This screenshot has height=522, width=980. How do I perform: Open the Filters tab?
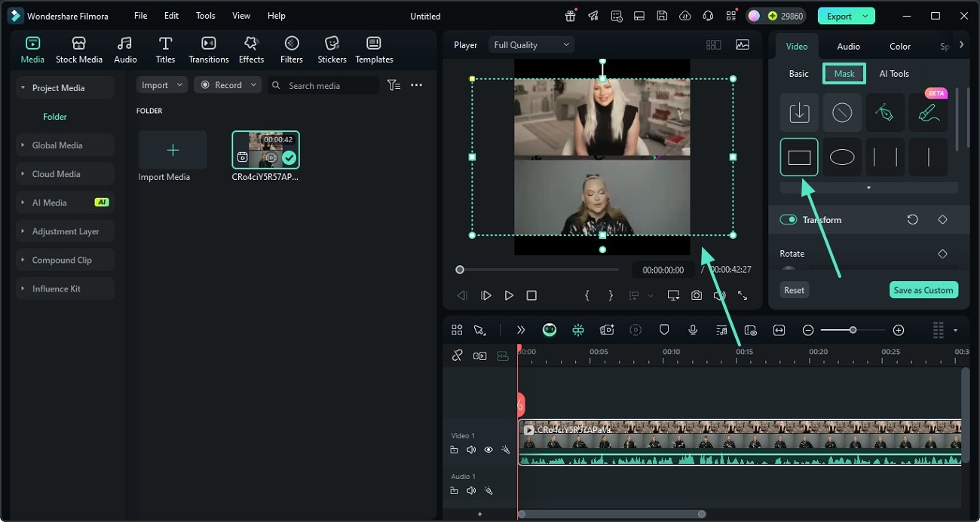tap(292, 50)
